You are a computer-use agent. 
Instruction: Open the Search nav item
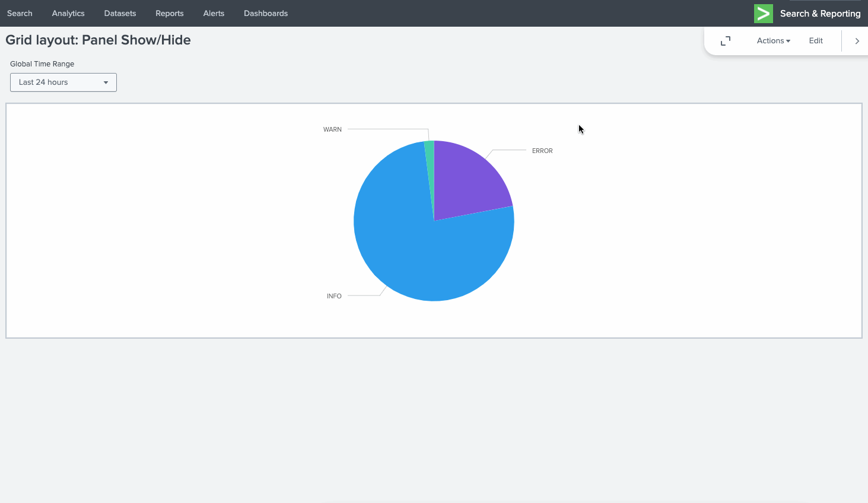tap(20, 13)
